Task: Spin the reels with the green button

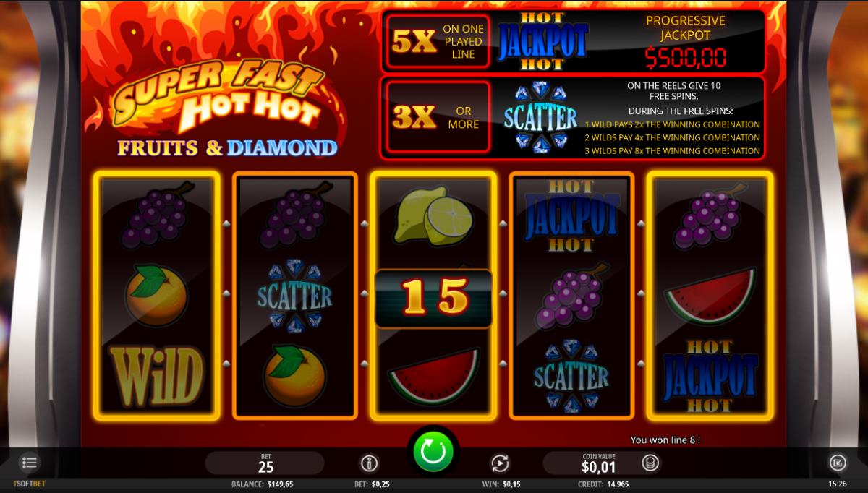Action: tap(433, 453)
